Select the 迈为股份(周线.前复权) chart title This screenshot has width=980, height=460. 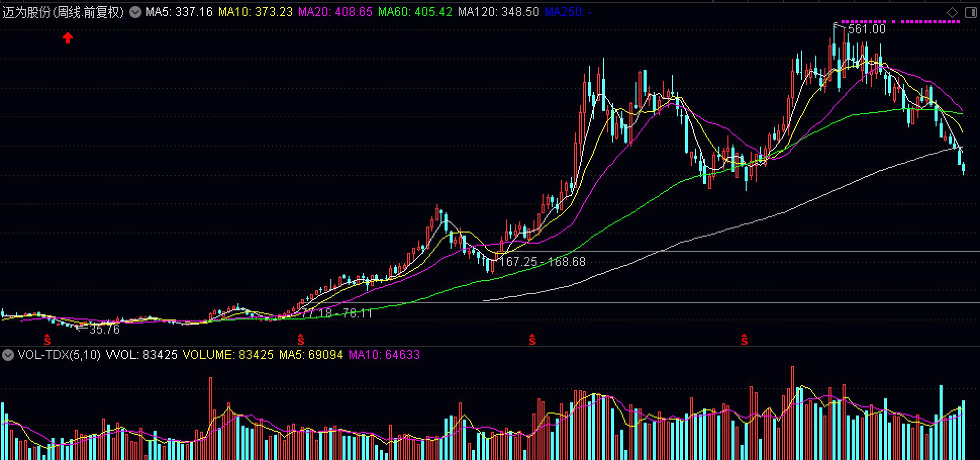pos(63,11)
